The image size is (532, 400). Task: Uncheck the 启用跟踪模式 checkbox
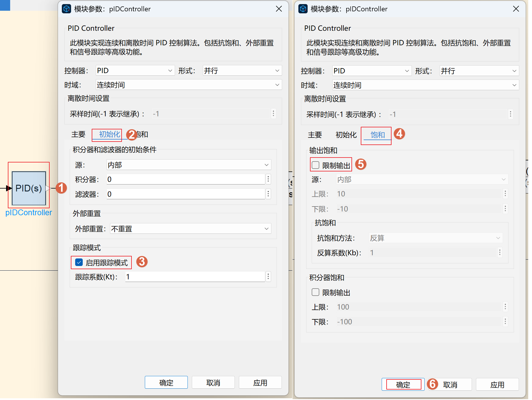point(79,263)
